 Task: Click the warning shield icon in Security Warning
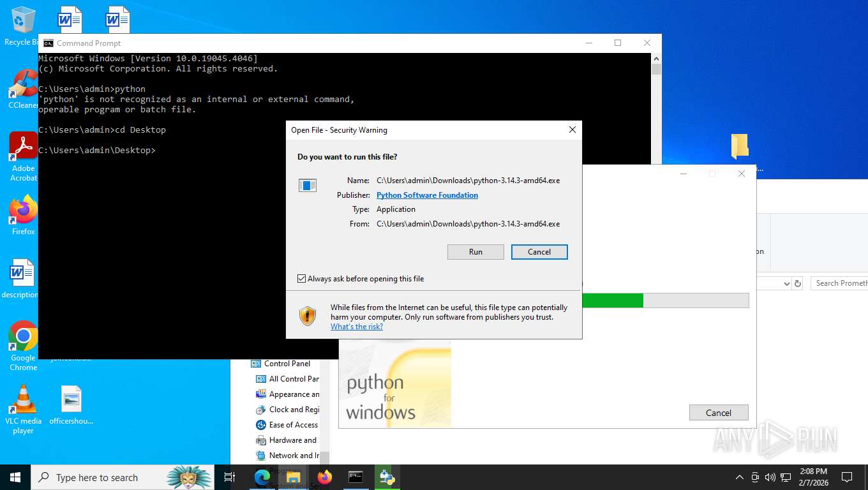point(308,316)
